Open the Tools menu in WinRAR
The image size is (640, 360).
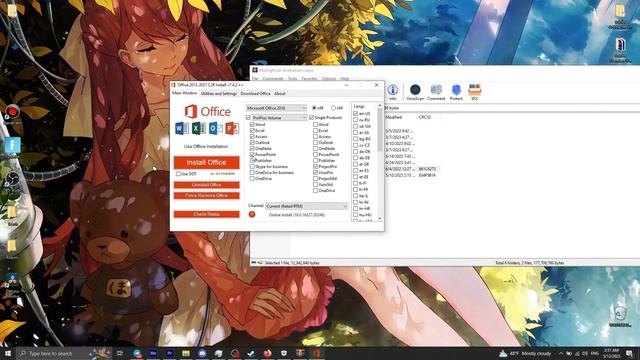pos(293,78)
